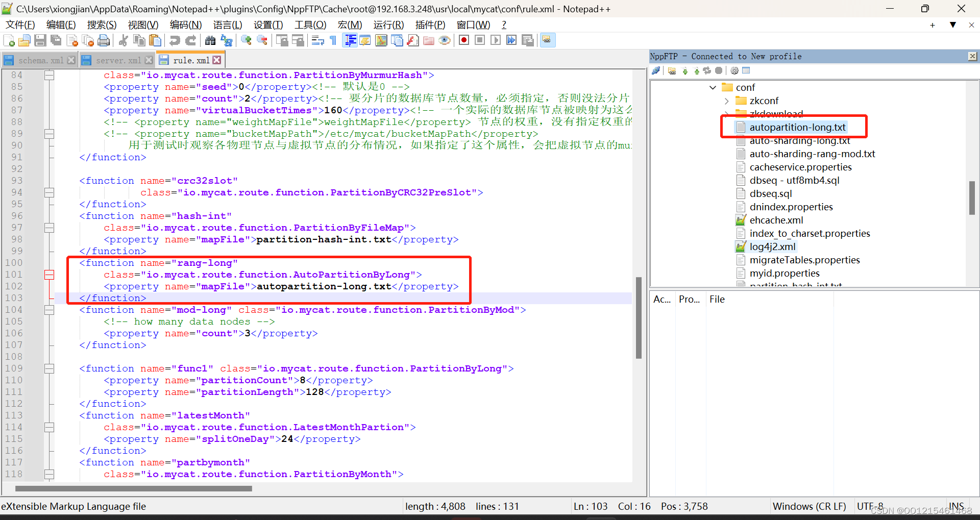Click the editor horizontal scrollbar thumb
This screenshot has width=980, height=520.
click(x=134, y=488)
